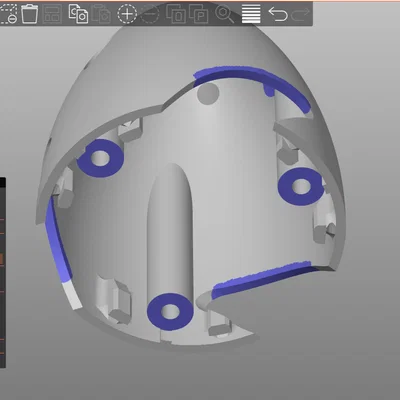
Task: Click the trash can delete icon
Action: pos(29,14)
